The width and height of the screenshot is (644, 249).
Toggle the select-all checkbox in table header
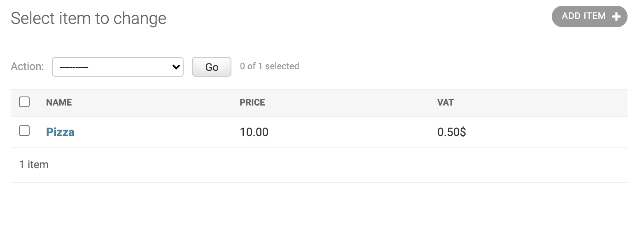coord(24,102)
